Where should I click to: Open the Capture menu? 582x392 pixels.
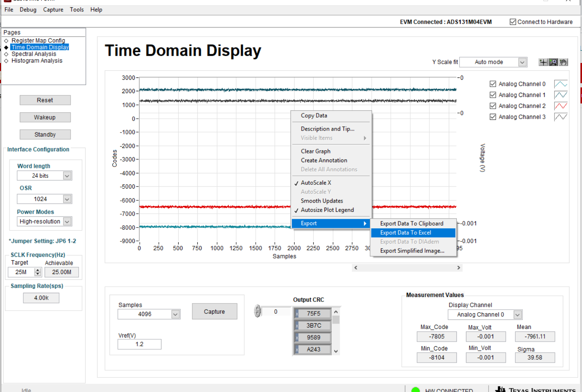(53, 10)
